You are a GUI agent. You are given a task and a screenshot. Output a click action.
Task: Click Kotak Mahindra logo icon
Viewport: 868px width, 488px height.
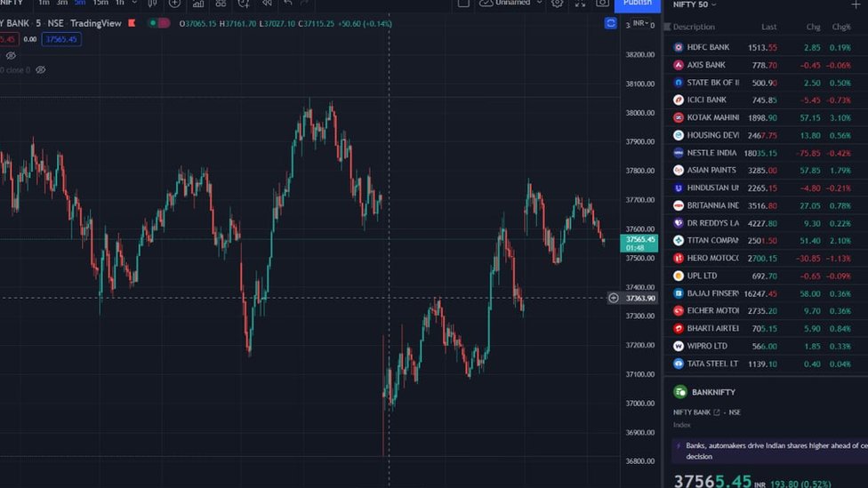pos(678,118)
